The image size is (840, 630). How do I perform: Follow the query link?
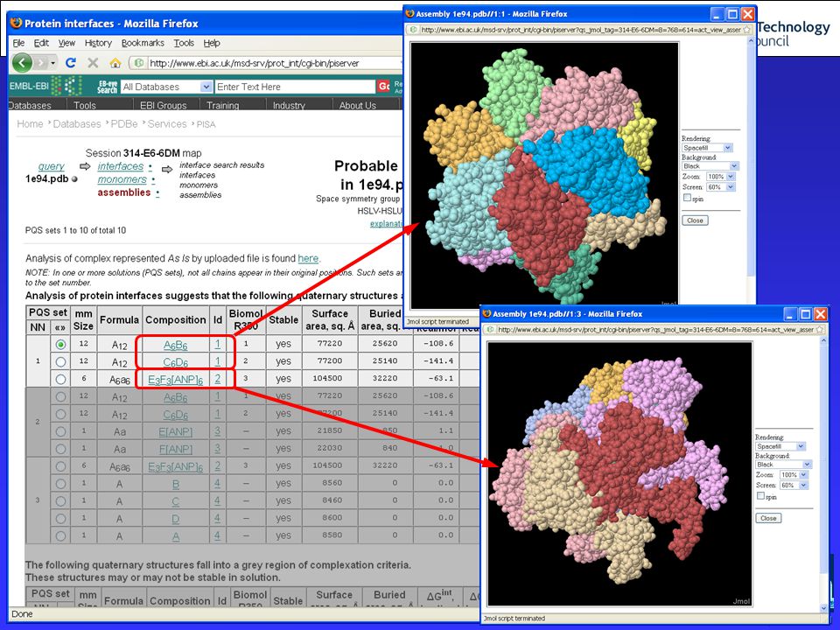click(51, 166)
